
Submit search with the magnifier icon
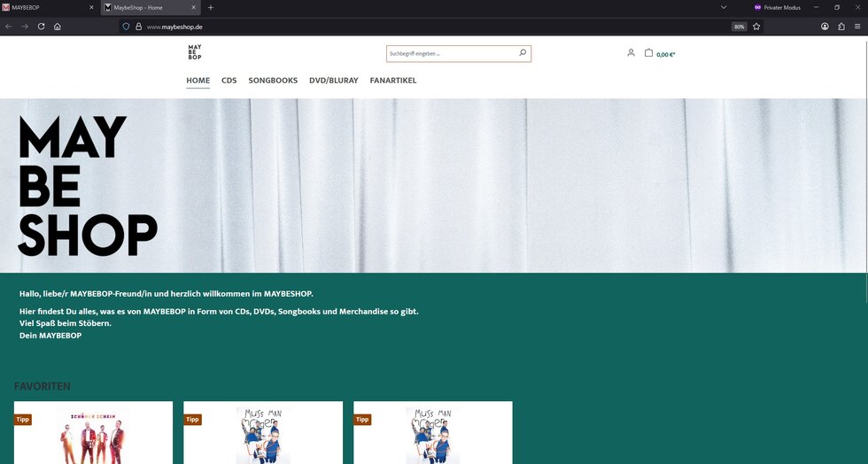click(x=523, y=53)
